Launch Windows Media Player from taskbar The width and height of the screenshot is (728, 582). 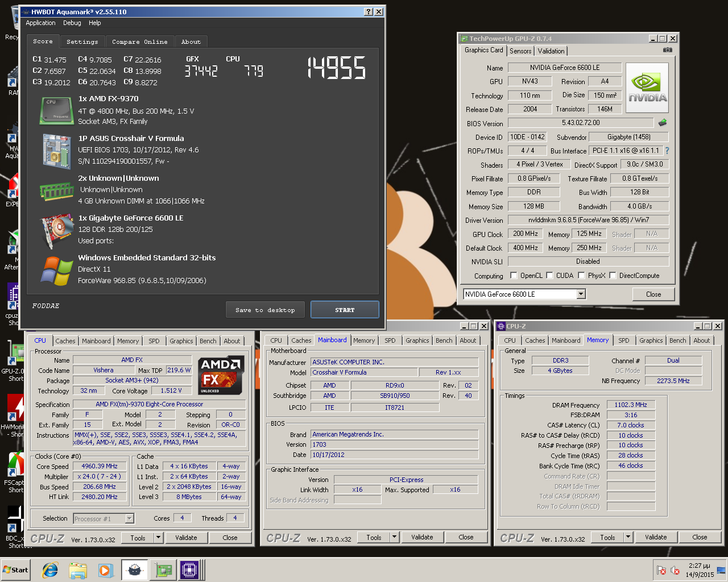click(105, 570)
